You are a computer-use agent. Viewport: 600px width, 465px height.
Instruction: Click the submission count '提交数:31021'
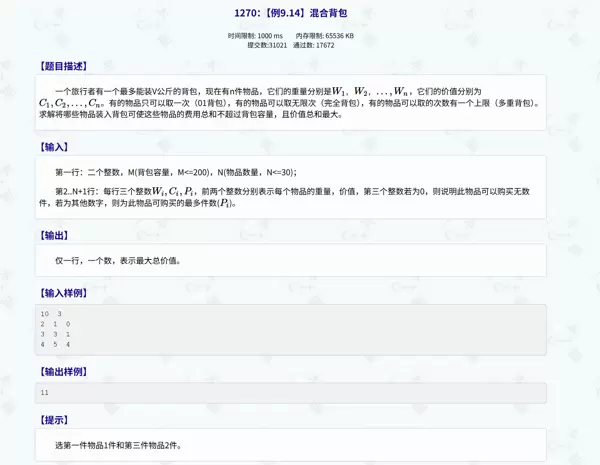coord(265,45)
